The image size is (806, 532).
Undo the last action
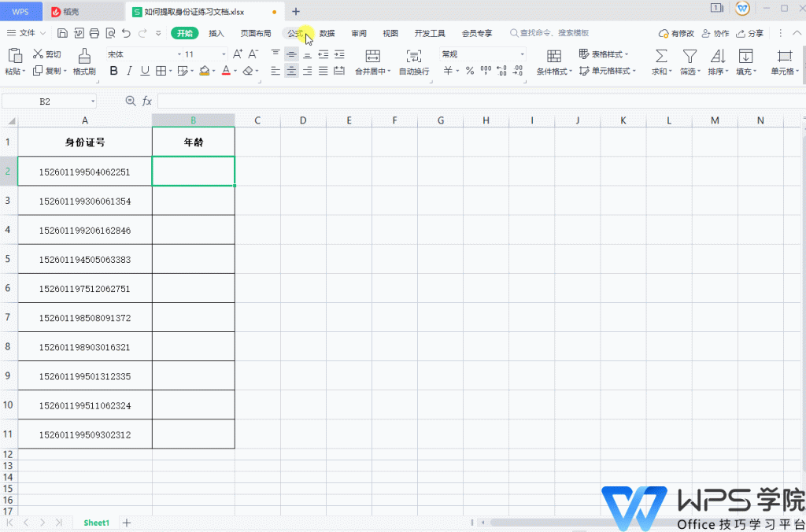click(x=126, y=33)
